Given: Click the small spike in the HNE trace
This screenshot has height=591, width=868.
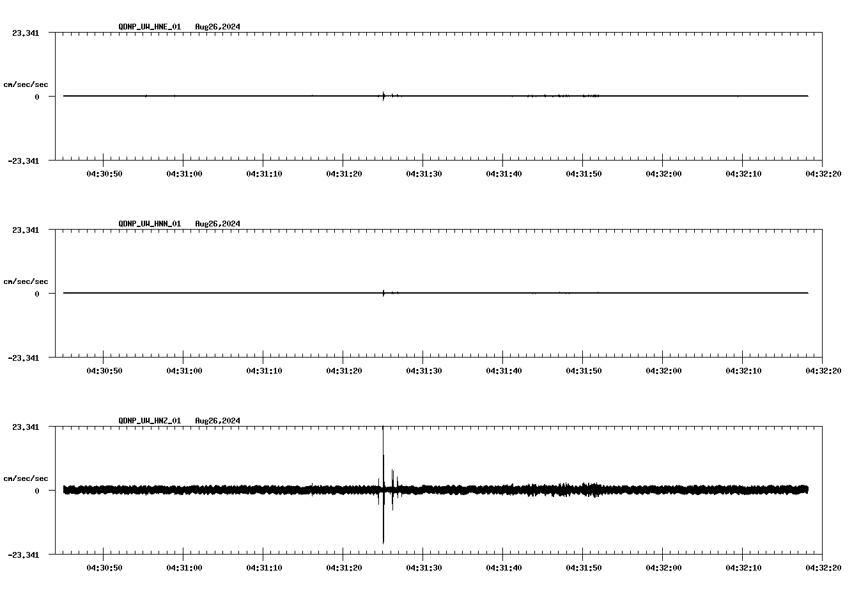Looking at the screenshot, I should tap(384, 96).
